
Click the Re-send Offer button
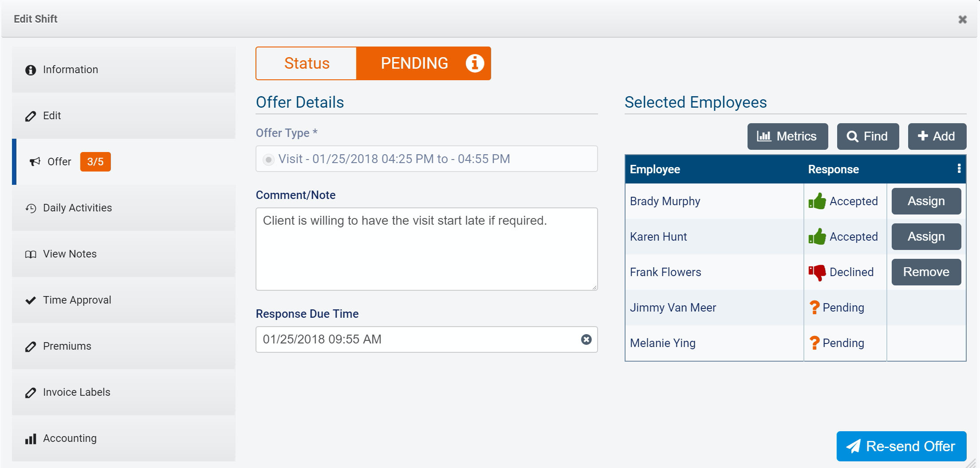click(901, 446)
